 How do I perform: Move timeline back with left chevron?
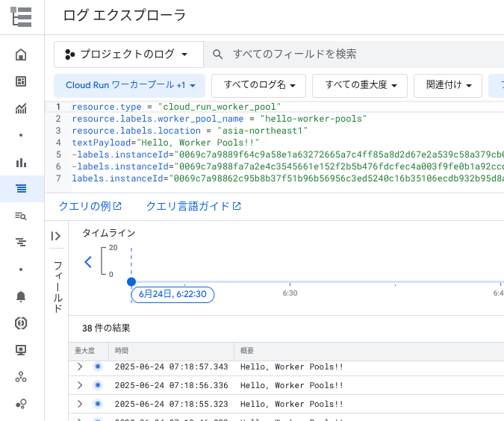[88, 262]
